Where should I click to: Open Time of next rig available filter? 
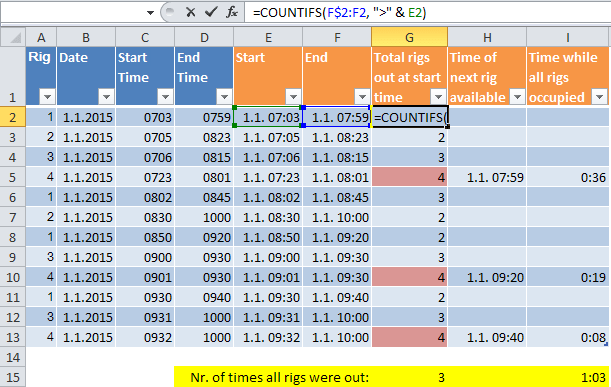pos(517,96)
